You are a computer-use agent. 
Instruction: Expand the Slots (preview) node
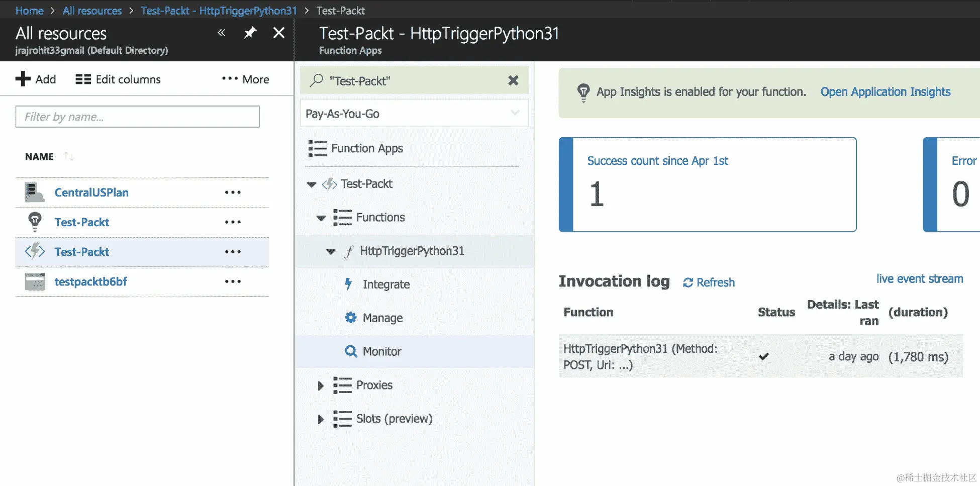tap(321, 419)
